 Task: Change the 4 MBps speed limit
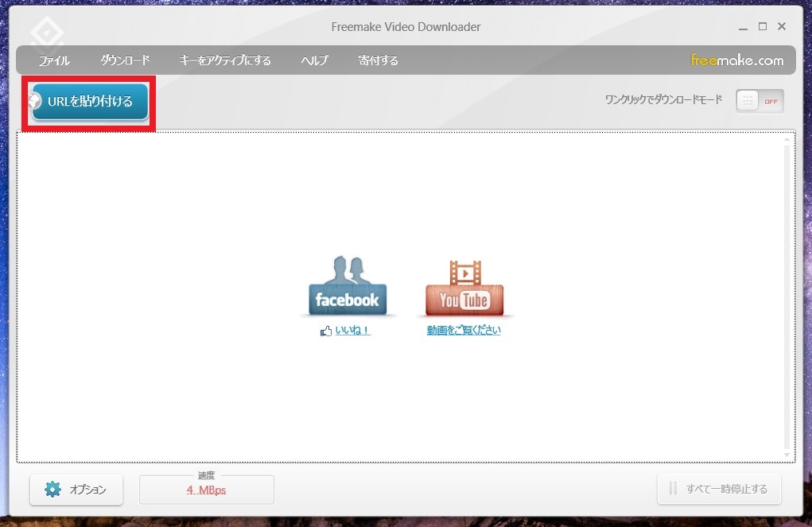(x=206, y=490)
